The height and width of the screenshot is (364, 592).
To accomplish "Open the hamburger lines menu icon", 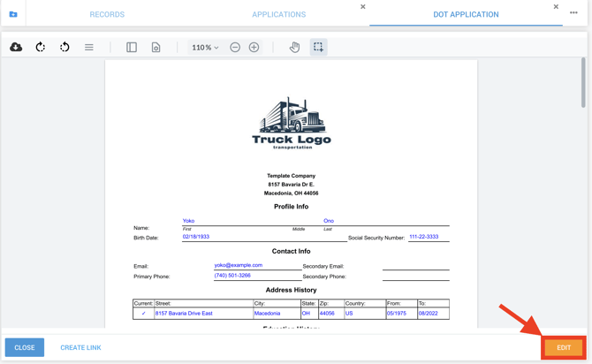I will pyautogui.click(x=89, y=47).
